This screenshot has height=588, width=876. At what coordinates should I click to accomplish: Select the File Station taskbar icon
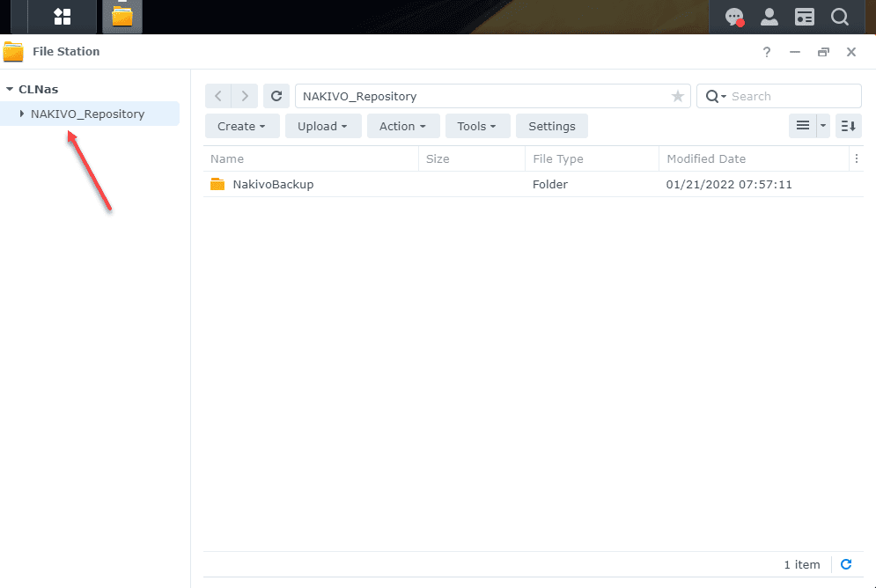pos(121,16)
